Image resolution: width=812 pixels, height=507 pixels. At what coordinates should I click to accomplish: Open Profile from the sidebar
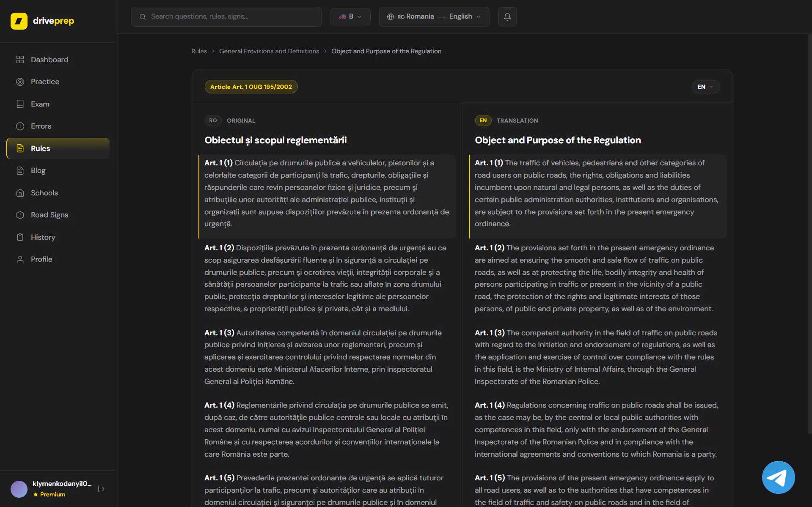click(x=58, y=259)
